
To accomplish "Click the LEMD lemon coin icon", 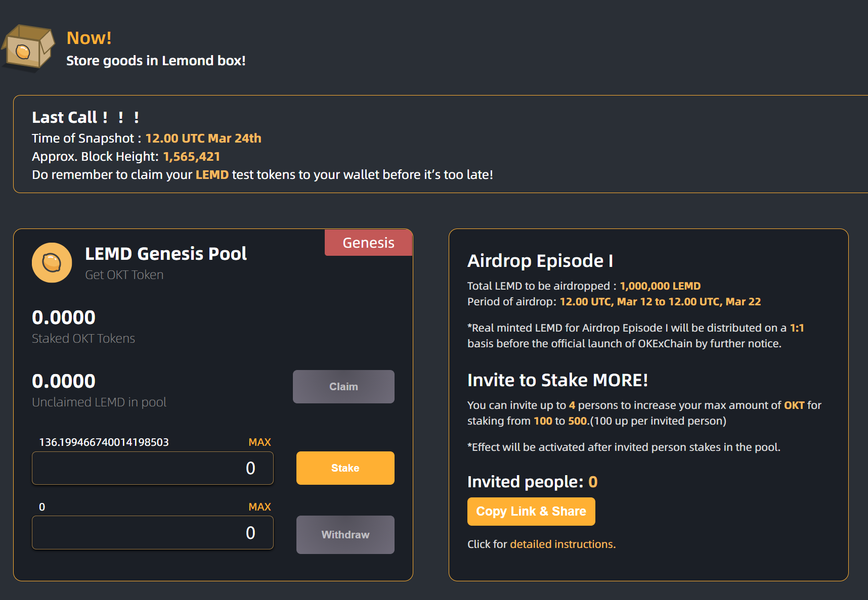I will point(52,263).
